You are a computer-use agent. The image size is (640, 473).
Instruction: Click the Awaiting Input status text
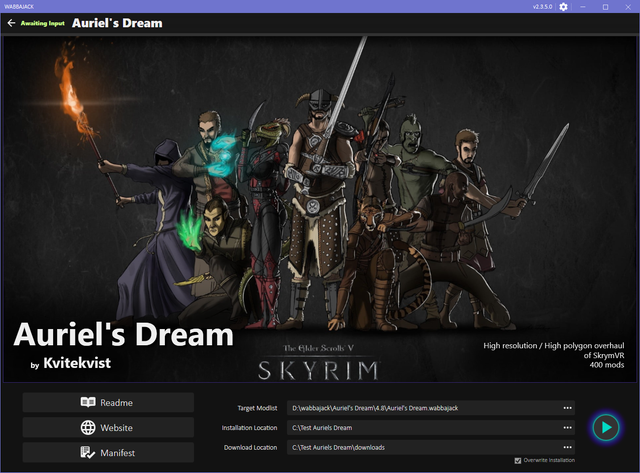tap(42, 23)
